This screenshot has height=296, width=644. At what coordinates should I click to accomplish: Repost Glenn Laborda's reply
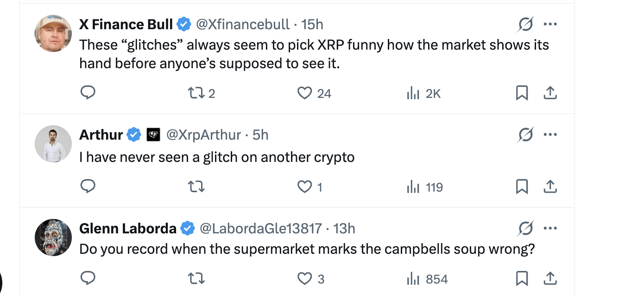[196, 278]
